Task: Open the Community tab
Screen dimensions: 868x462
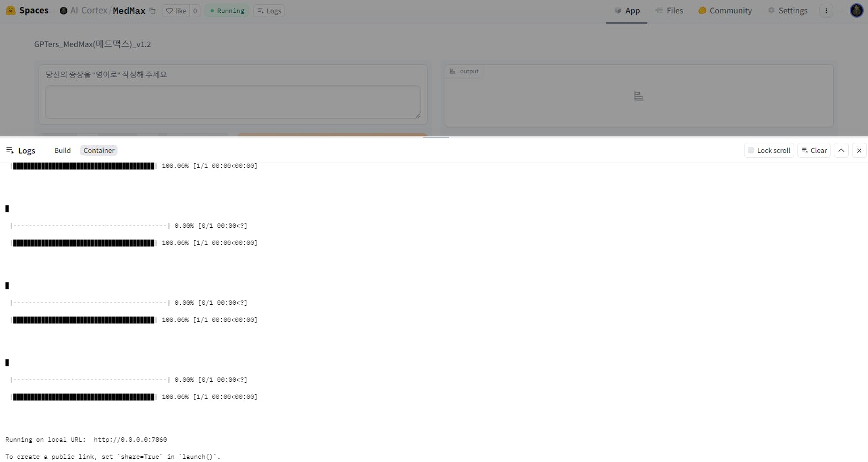Action: pyautogui.click(x=725, y=11)
